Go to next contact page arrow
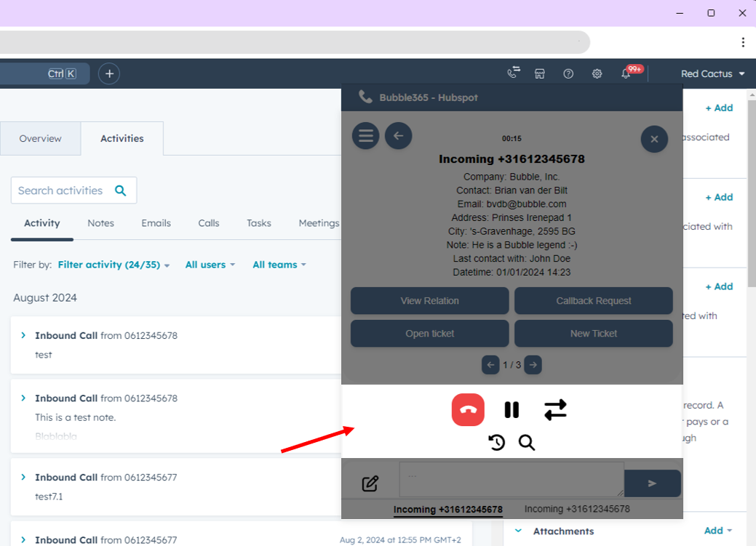This screenshot has height=546, width=756. [x=533, y=365]
